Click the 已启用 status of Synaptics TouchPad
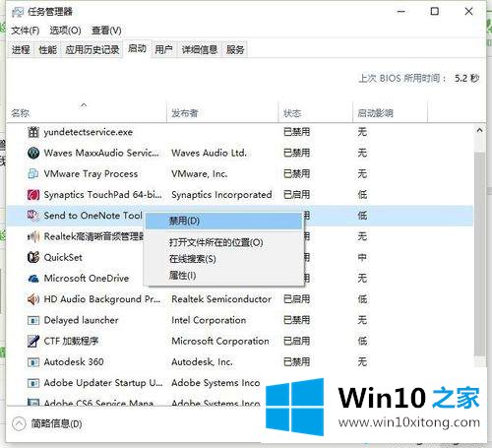 point(296,195)
